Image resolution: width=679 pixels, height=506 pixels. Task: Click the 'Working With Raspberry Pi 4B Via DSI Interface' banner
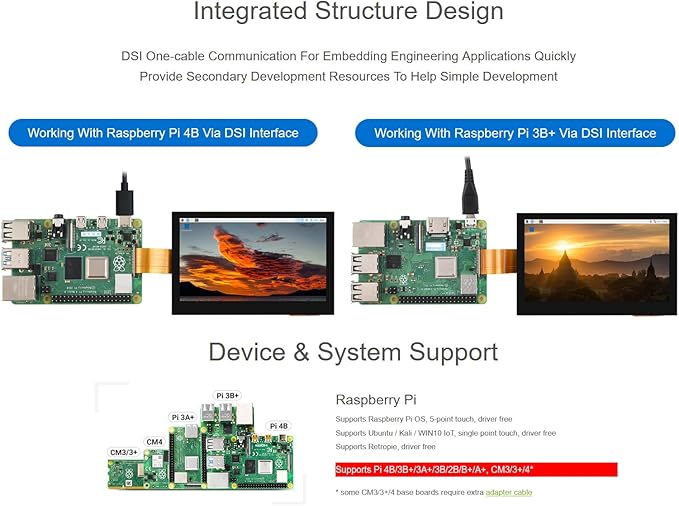tap(163, 133)
